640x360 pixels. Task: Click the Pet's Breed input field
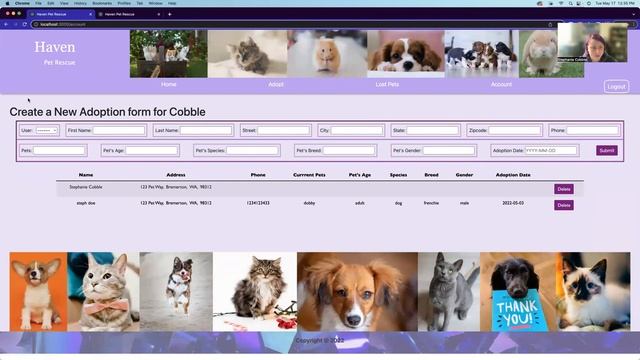pos(349,150)
